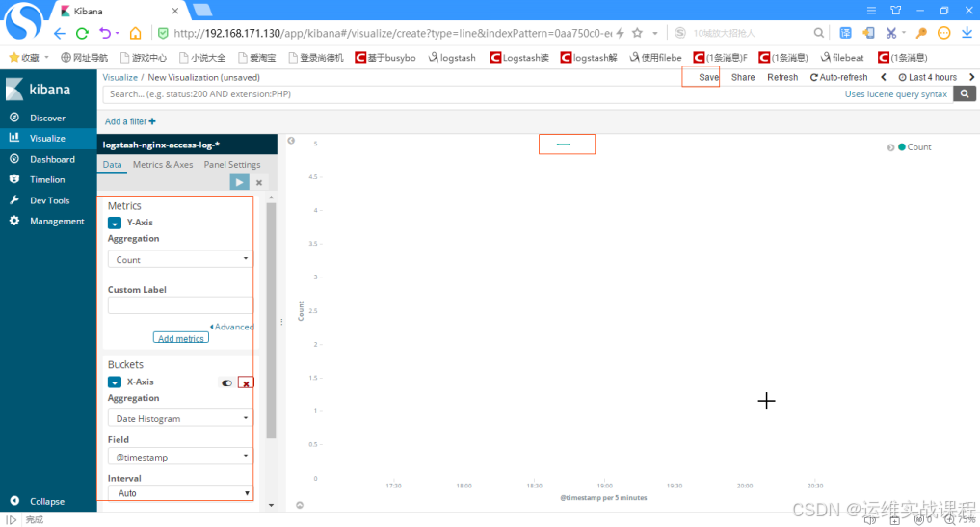Click Refresh in top menu
The width and height of the screenshot is (980, 527).
tap(782, 77)
